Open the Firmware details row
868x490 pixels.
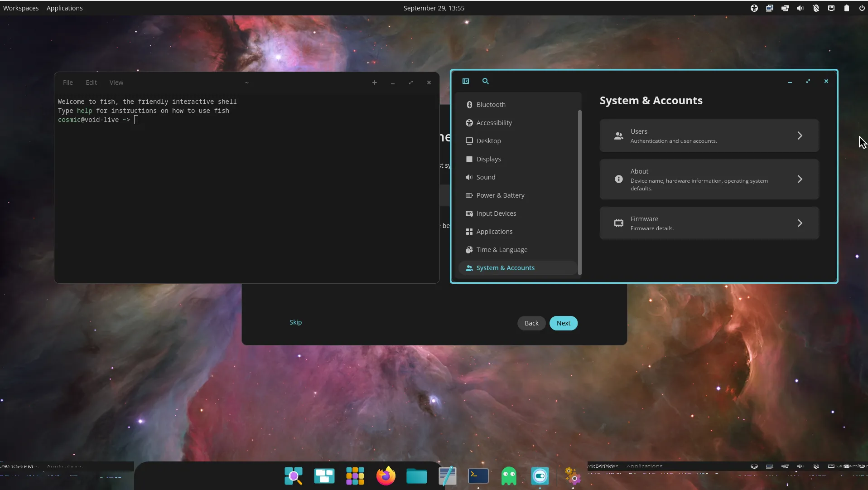(x=709, y=223)
